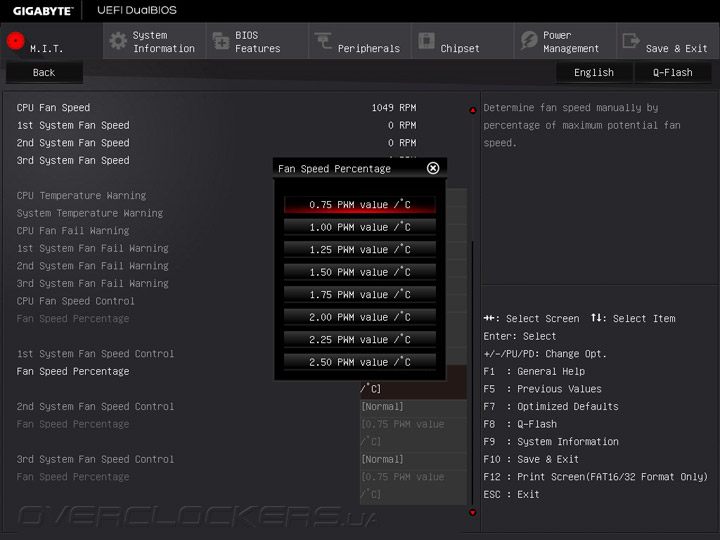Click the red scroll-down arrow
The image size is (720, 540).
tap(472, 512)
